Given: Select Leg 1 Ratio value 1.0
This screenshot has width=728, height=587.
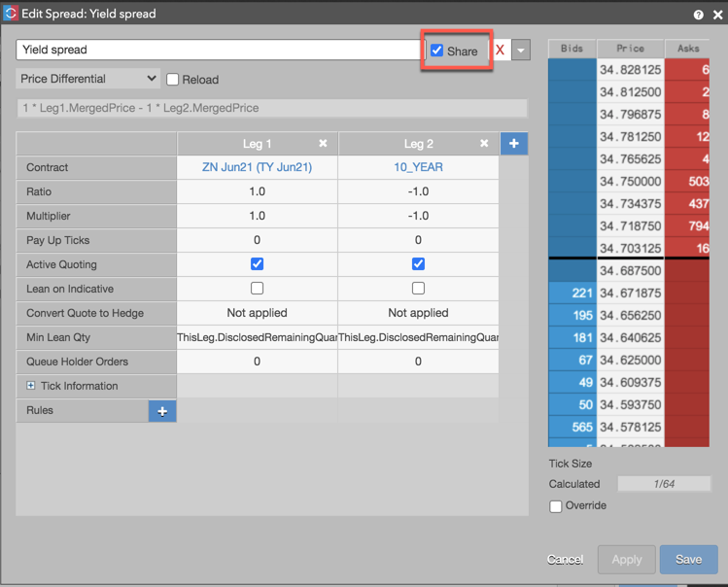Looking at the screenshot, I should (x=257, y=191).
